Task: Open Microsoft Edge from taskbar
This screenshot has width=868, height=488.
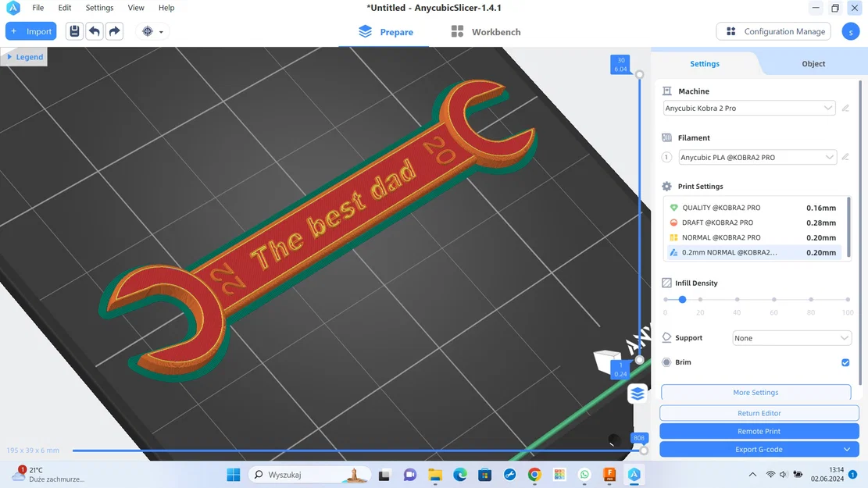Action: [x=460, y=475]
